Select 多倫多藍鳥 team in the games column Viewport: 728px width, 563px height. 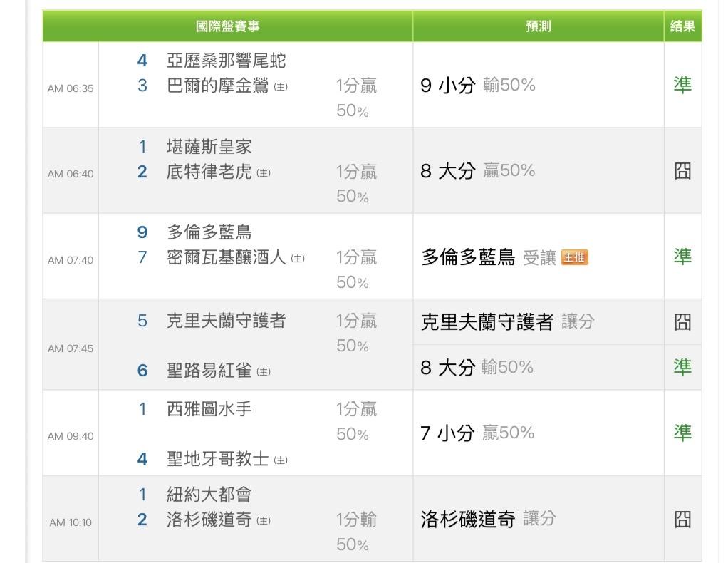tap(209, 232)
